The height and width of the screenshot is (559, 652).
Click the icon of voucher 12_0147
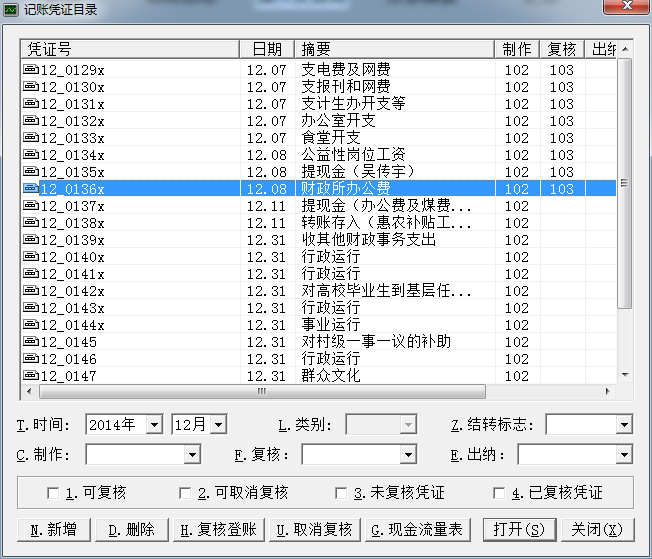click(31, 376)
